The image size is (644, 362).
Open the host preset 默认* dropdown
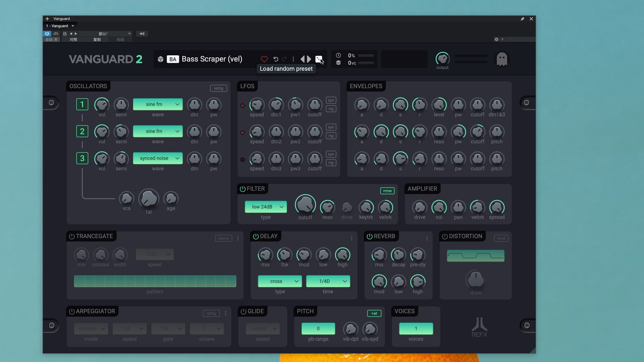pos(106,34)
